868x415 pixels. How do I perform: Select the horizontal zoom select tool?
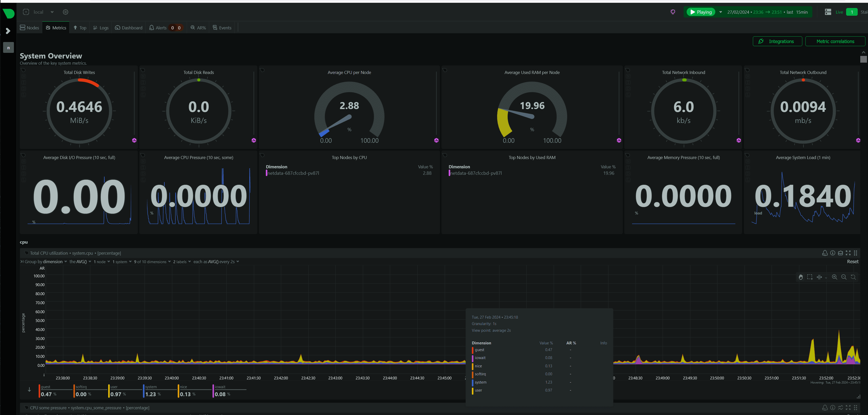[x=819, y=277]
